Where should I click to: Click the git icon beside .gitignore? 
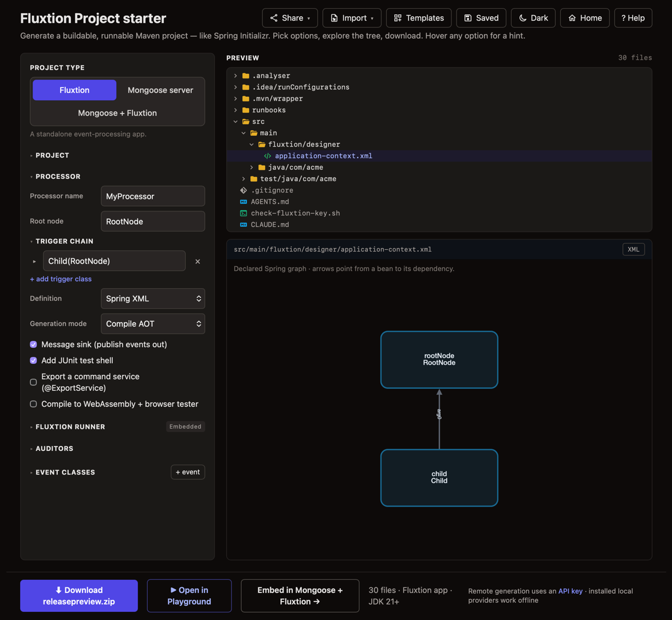[243, 190]
